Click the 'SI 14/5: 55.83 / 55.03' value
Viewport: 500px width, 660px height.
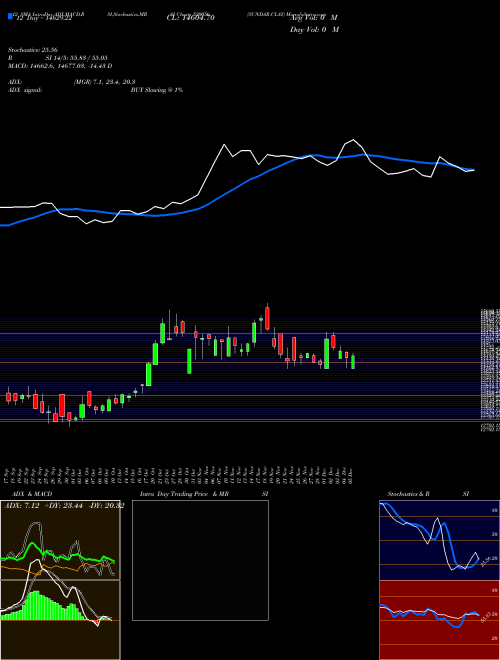77,58
